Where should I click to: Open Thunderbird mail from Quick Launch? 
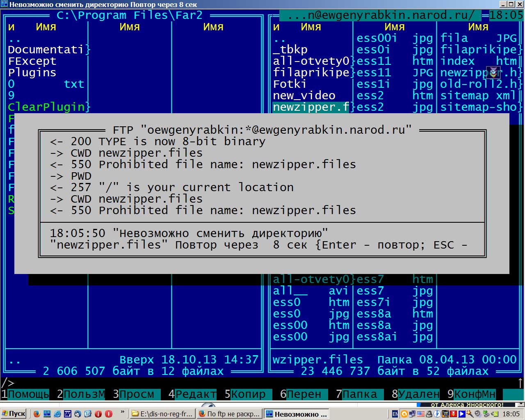tap(78, 414)
